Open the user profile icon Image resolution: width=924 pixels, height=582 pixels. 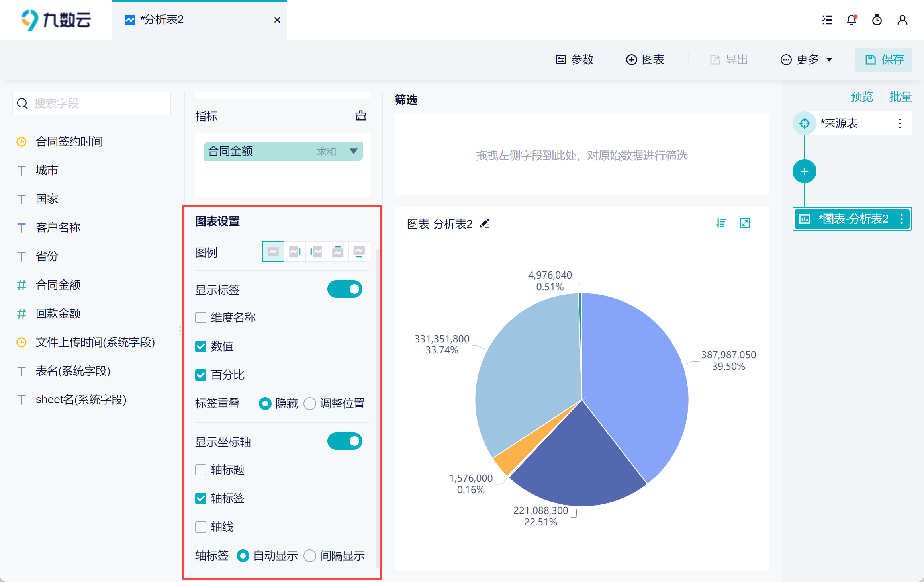(x=902, y=20)
